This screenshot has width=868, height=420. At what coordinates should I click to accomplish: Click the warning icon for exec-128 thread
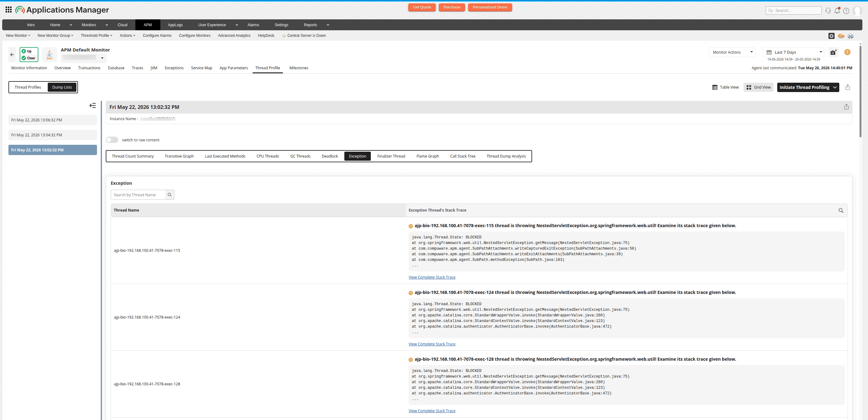pyautogui.click(x=410, y=360)
